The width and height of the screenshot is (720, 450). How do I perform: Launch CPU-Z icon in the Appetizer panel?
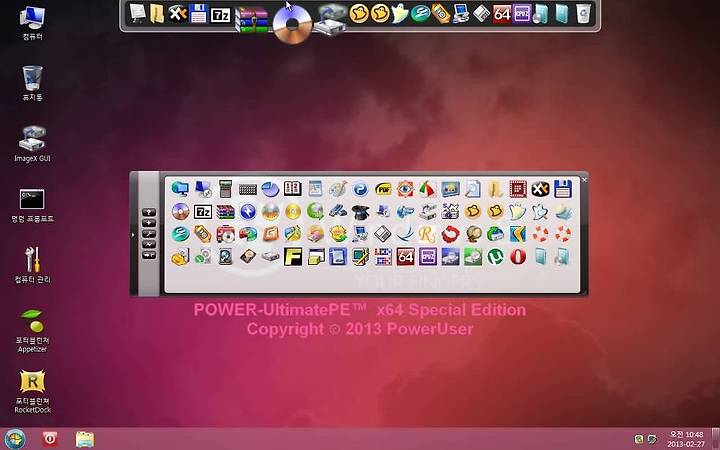tap(428, 257)
